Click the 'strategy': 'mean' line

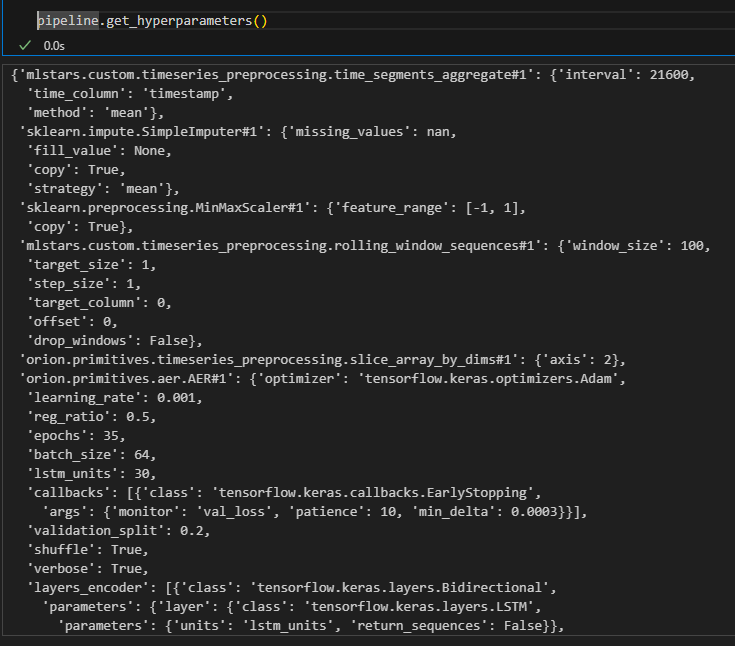103,189
